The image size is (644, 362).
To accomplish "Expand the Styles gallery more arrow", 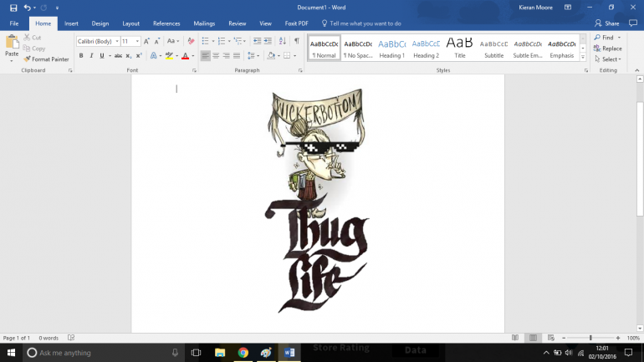I will (583, 57).
